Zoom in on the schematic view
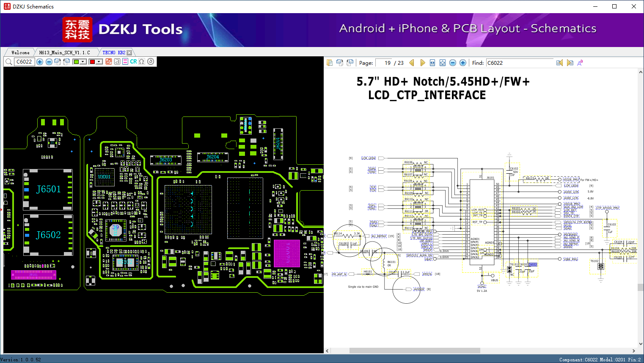 [x=463, y=63]
